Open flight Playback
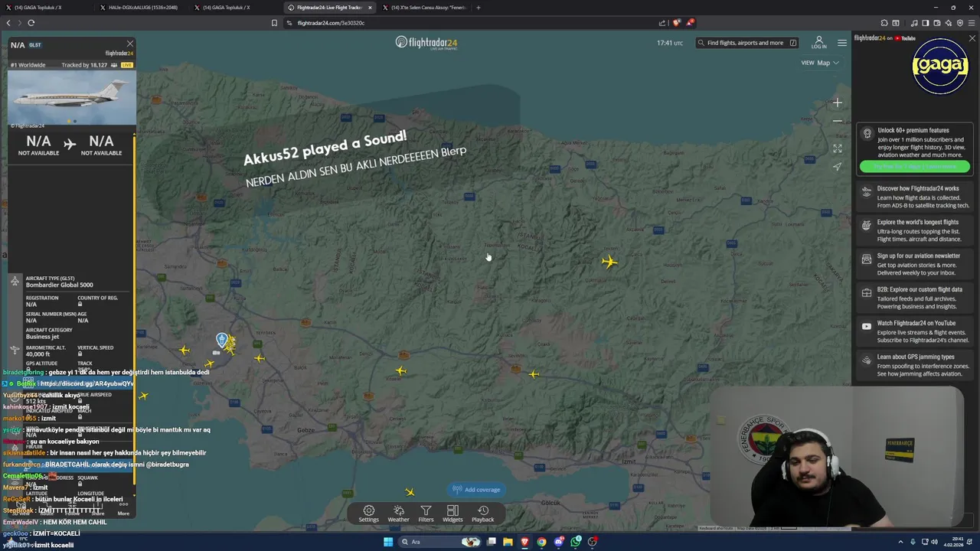This screenshot has height=551, width=980. (483, 514)
